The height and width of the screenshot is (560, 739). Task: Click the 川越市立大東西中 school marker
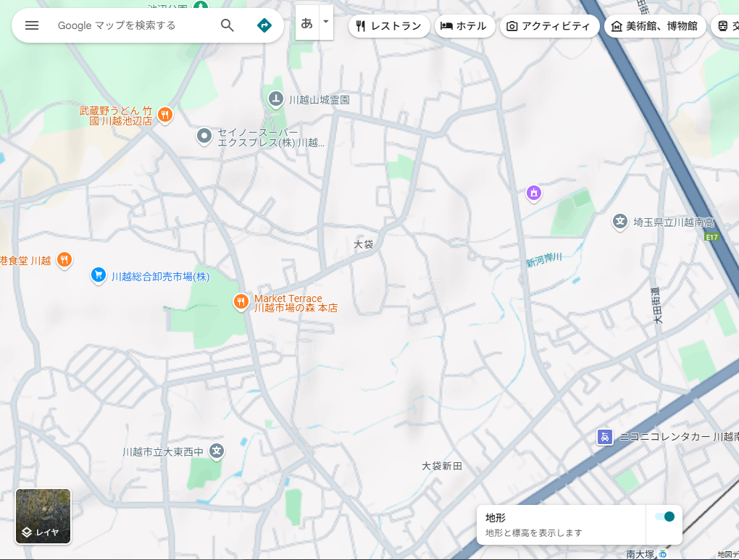216,451
